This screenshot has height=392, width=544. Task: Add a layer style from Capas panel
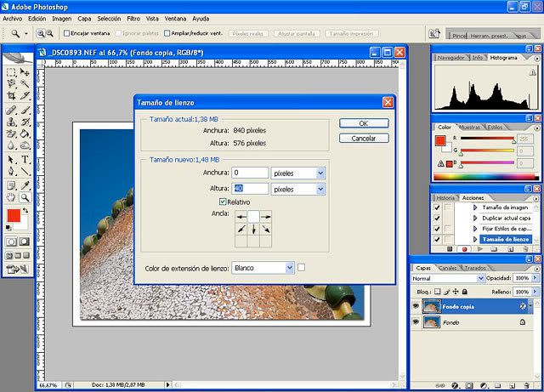coord(456,385)
